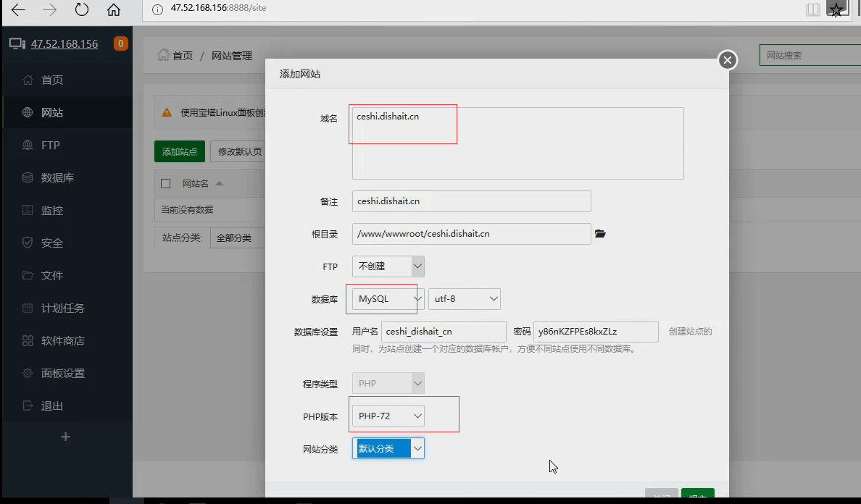Open the PHP版本 PHP-72 dropdown
This screenshot has width=861, height=504.
pyautogui.click(x=388, y=416)
